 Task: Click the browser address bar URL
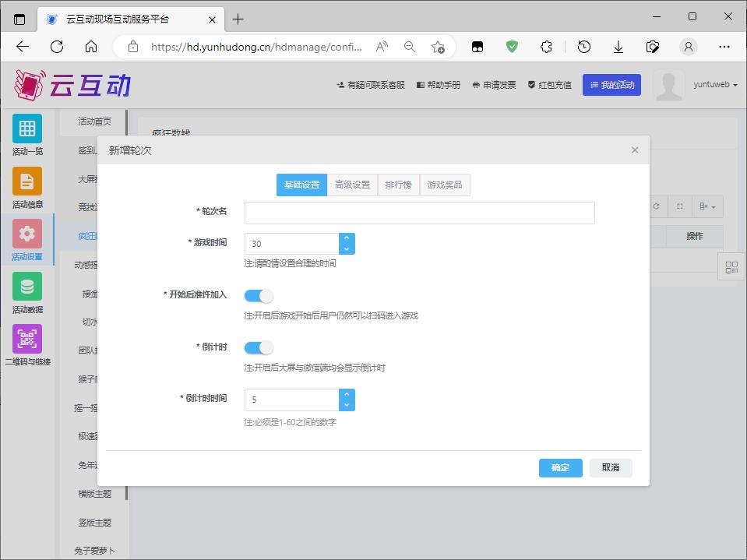256,47
